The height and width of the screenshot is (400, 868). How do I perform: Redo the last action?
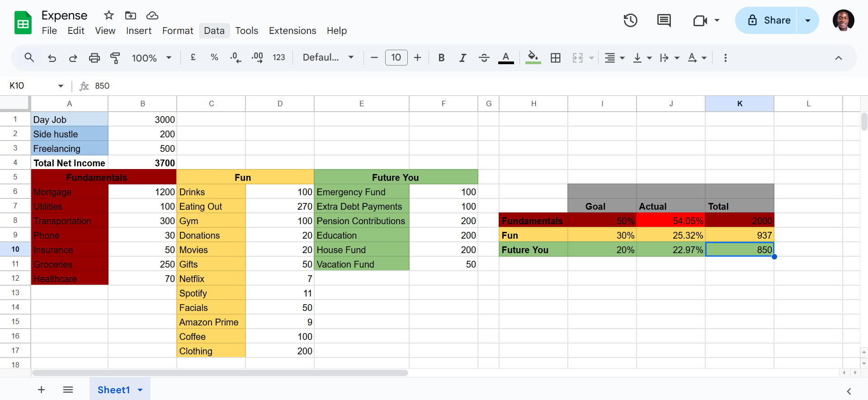[x=73, y=58]
